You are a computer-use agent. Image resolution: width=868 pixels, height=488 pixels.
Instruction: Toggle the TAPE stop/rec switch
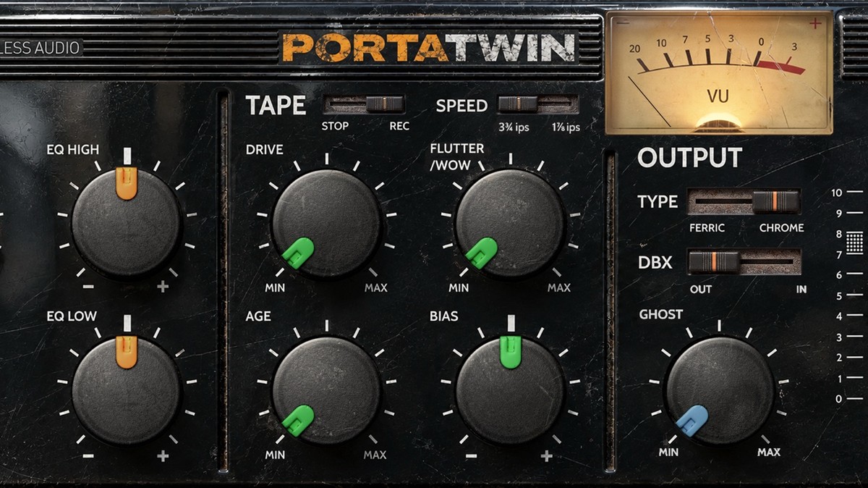point(364,104)
